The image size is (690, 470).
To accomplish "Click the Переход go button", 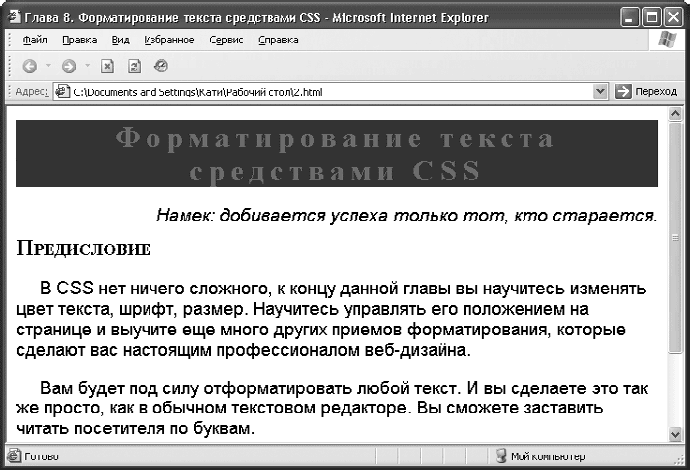I will (647, 91).
